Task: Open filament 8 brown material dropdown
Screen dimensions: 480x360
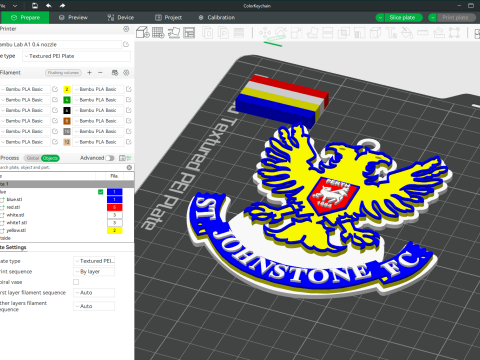Action: [99, 121]
